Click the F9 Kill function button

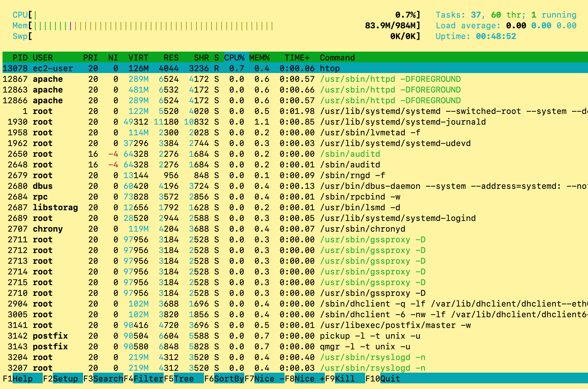tap(345, 378)
